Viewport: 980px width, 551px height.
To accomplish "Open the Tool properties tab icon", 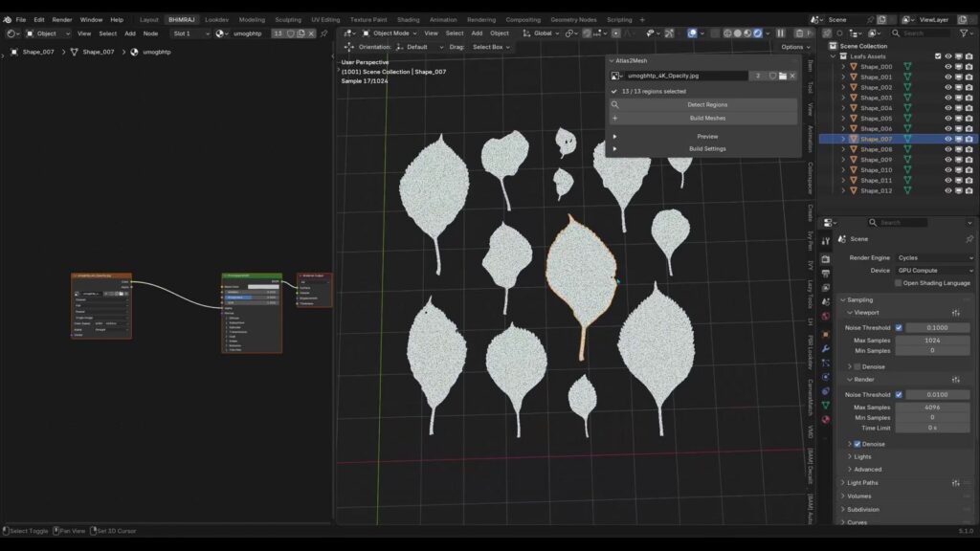I will 826,240.
